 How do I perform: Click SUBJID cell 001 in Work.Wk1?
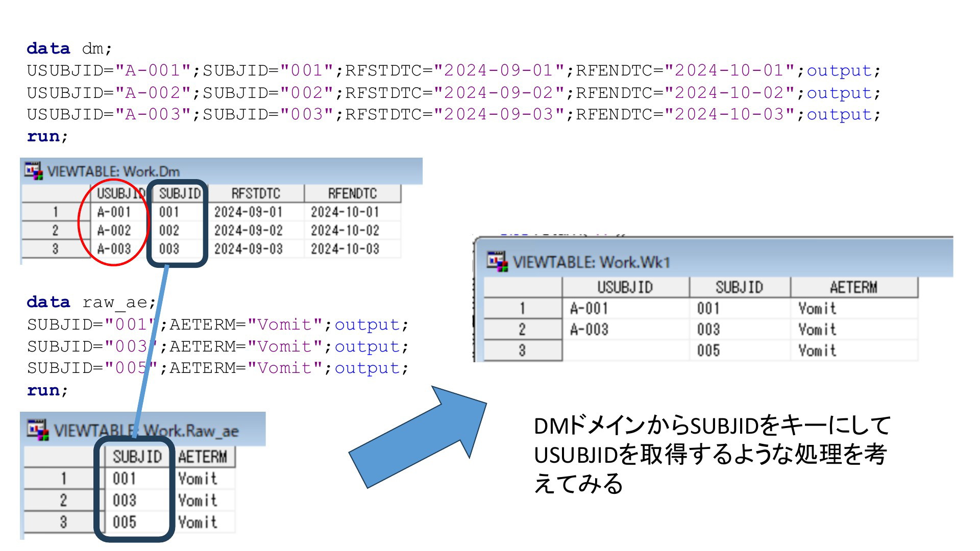click(x=740, y=308)
